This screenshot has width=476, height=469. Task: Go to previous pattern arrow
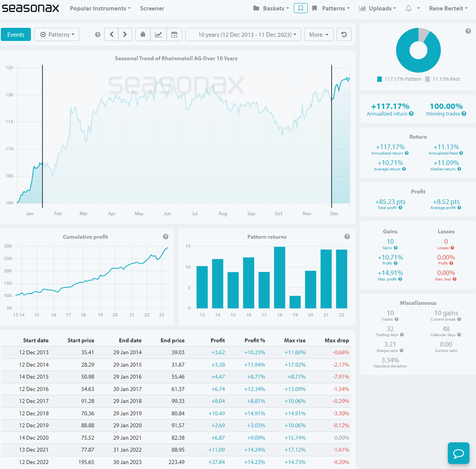pyautogui.click(x=112, y=34)
